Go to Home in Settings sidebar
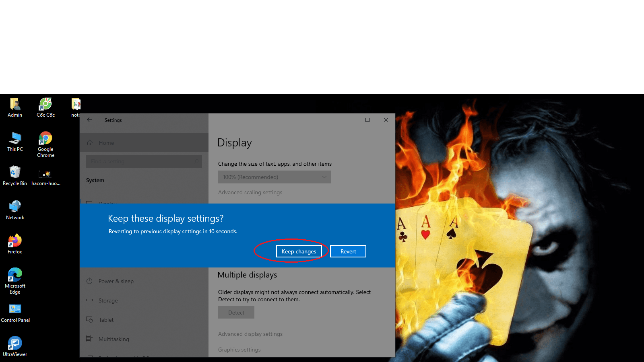Screen dimensions: 644x362 coord(106,143)
